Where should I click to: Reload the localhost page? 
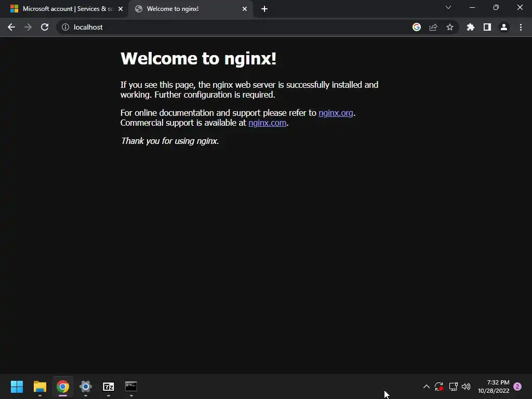45,27
